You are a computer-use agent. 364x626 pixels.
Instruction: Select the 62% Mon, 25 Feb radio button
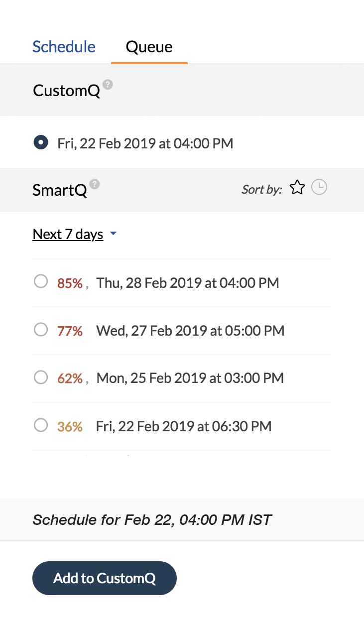[x=40, y=377]
